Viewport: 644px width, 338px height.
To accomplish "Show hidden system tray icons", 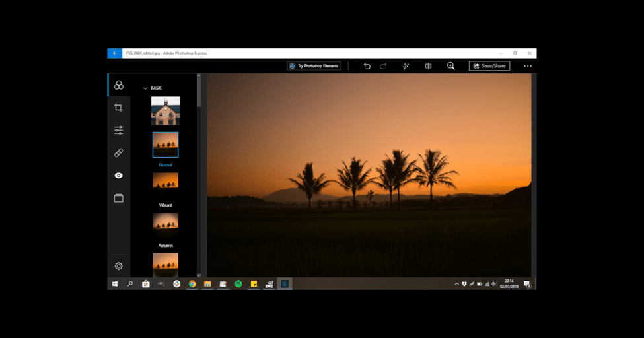I will [456, 284].
